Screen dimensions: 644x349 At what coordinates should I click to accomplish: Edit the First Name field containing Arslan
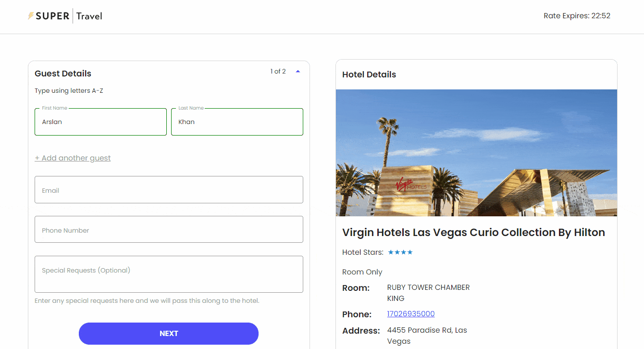point(100,122)
